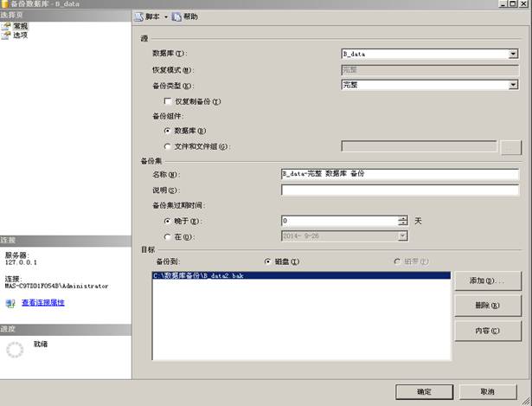The image size is (532, 406).
Task: Click the 脚本 script icon in toolbar
Action: [138, 16]
